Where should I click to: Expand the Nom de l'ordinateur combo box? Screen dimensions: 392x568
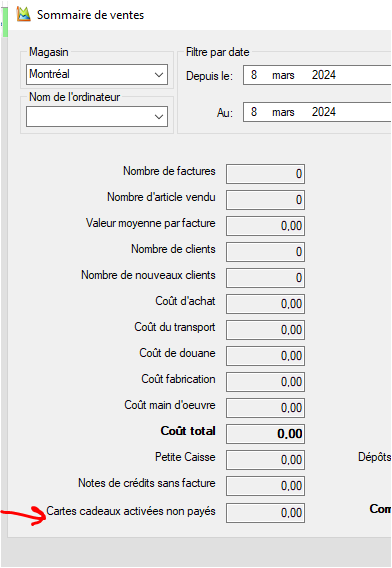[97, 116]
